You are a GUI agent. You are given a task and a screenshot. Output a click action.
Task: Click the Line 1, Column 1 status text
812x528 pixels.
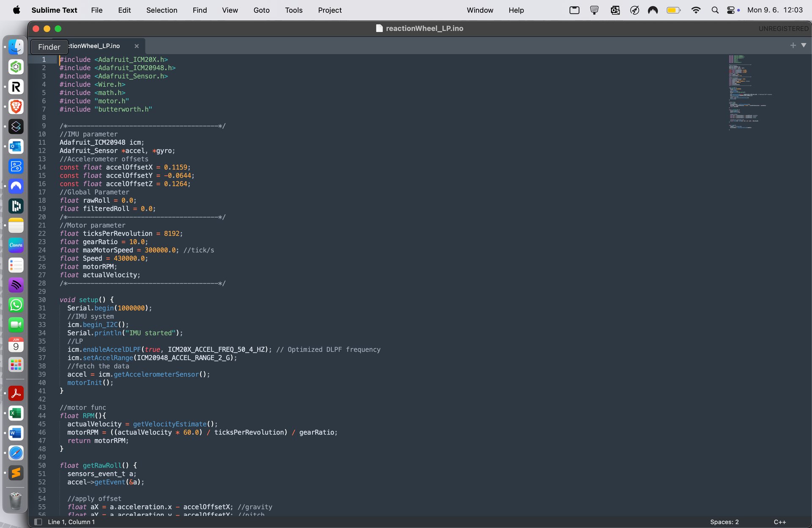(71, 522)
